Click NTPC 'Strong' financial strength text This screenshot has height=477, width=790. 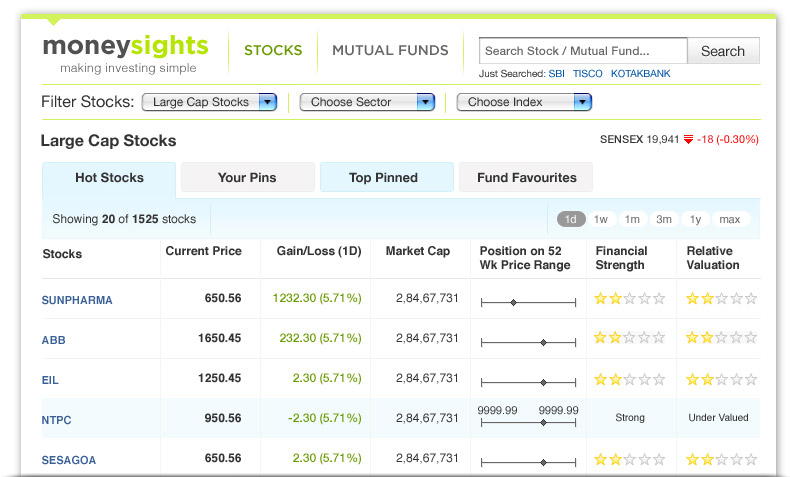pyautogui.click(x=630, y=418)
